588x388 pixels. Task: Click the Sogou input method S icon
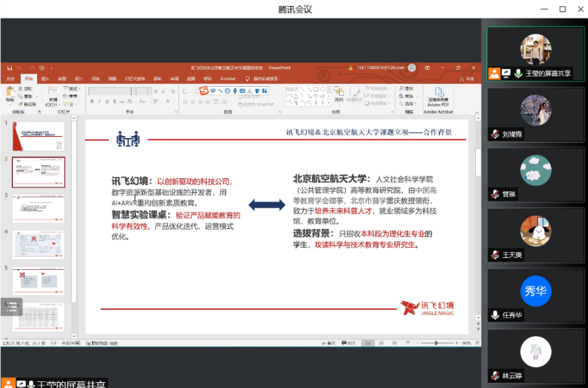203,90
